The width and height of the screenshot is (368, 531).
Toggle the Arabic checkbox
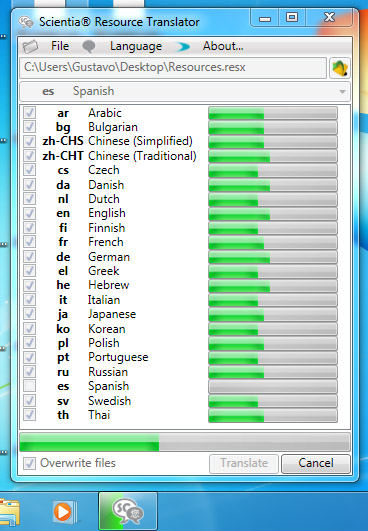29,112
